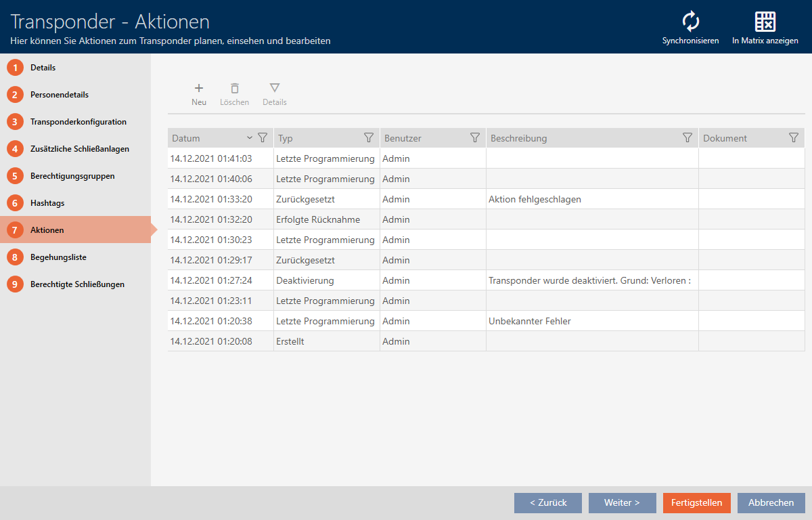The width and height of the screenshot is (812, 520).
Task: Switch to Transponderkonfiguration step
Action: click(78, 122)
